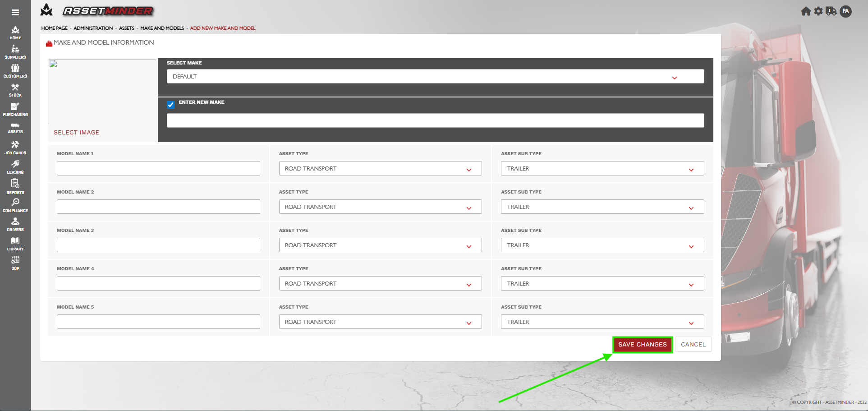
Task: Click the Model Name 2 input field
Action: click(x=158, y=207)
